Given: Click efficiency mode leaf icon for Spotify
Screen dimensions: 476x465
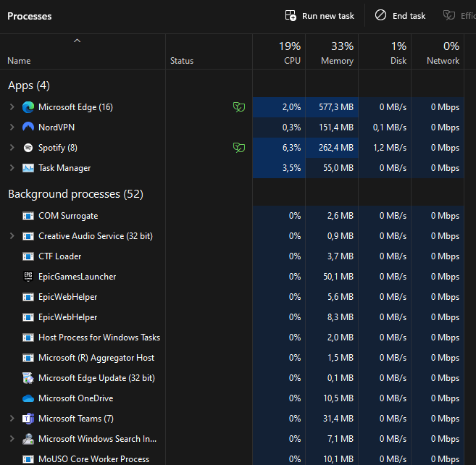Looking at the screenshot, I should pos(239,148).
